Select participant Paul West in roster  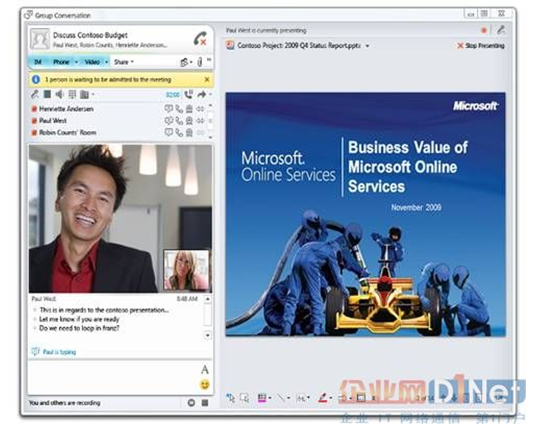[x=52, y=121]
